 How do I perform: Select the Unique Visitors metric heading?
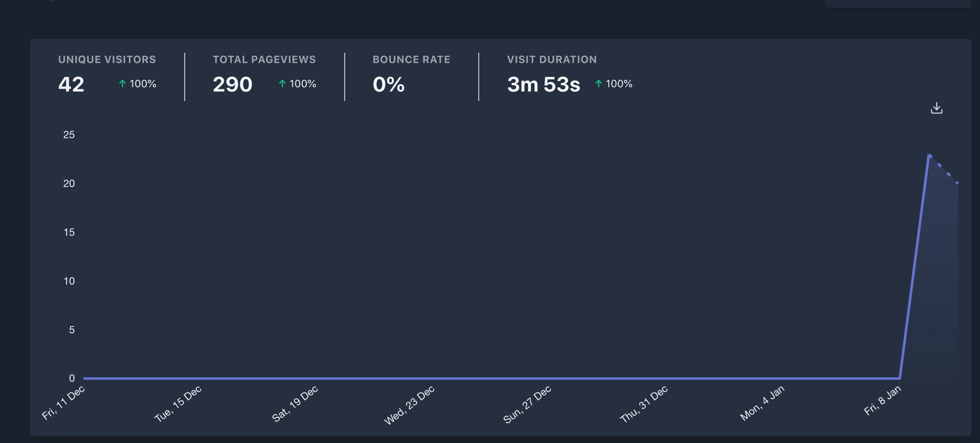coord(107,60)
